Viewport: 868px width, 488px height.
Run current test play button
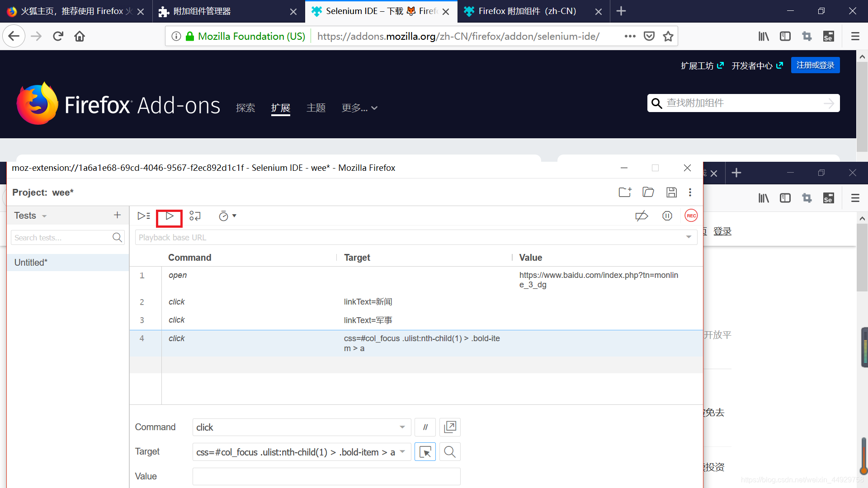170,216
